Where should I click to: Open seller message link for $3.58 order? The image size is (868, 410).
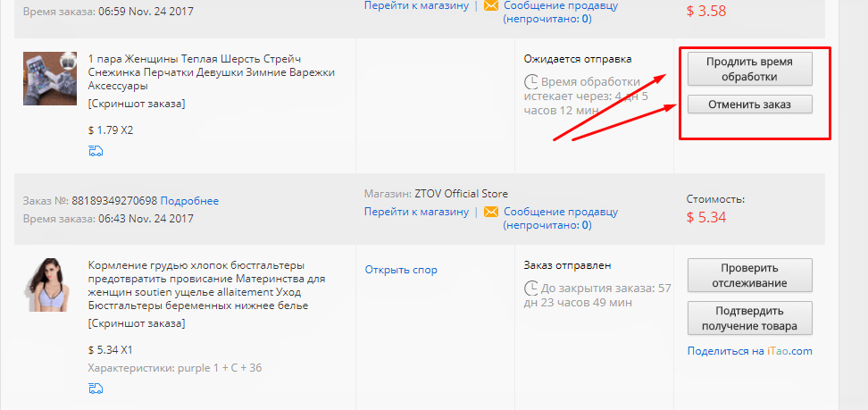pyautogui.click(x=560, y=13)
